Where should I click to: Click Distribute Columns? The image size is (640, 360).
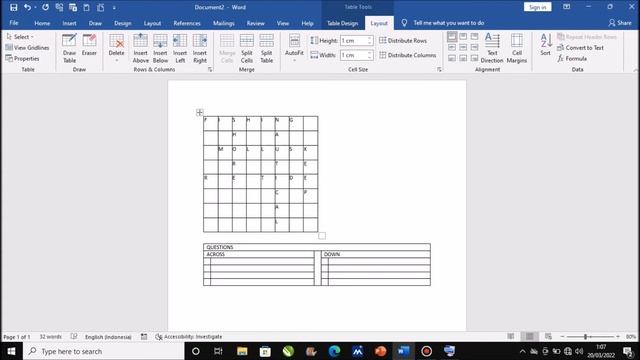408,55
